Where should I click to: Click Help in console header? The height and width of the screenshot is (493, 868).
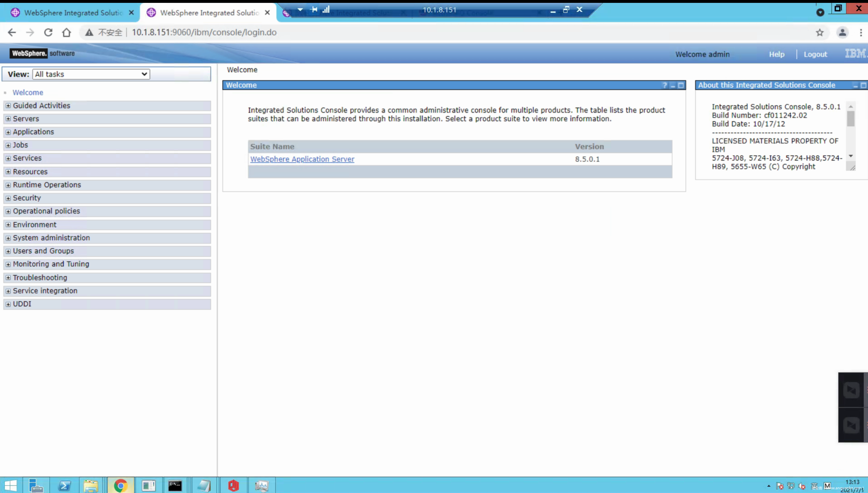776,54
